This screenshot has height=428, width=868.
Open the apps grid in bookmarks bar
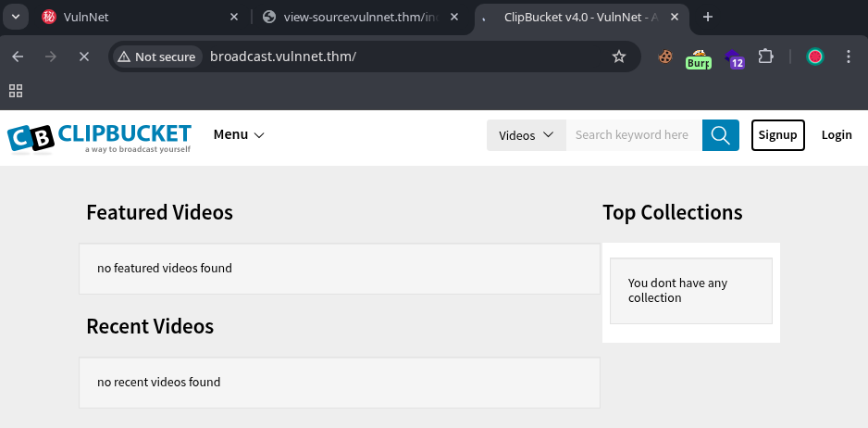click(x=16, y=91)
